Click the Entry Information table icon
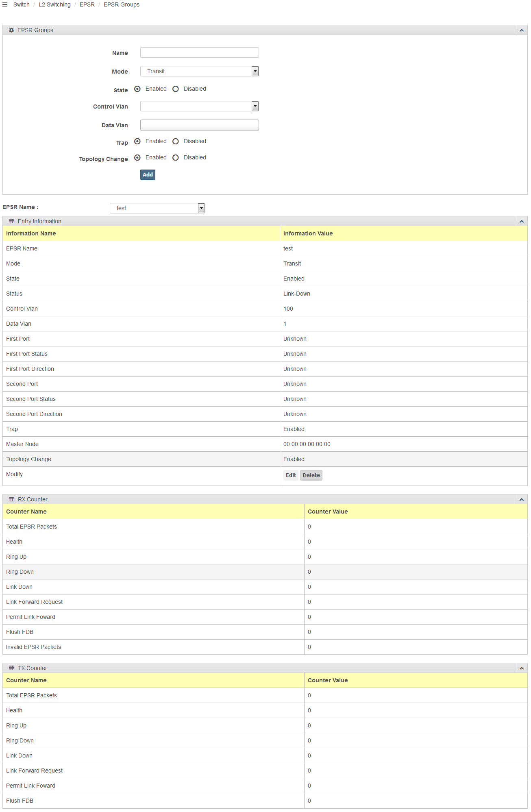The height and width of the screenshot is (812, 531). (11, 221)
